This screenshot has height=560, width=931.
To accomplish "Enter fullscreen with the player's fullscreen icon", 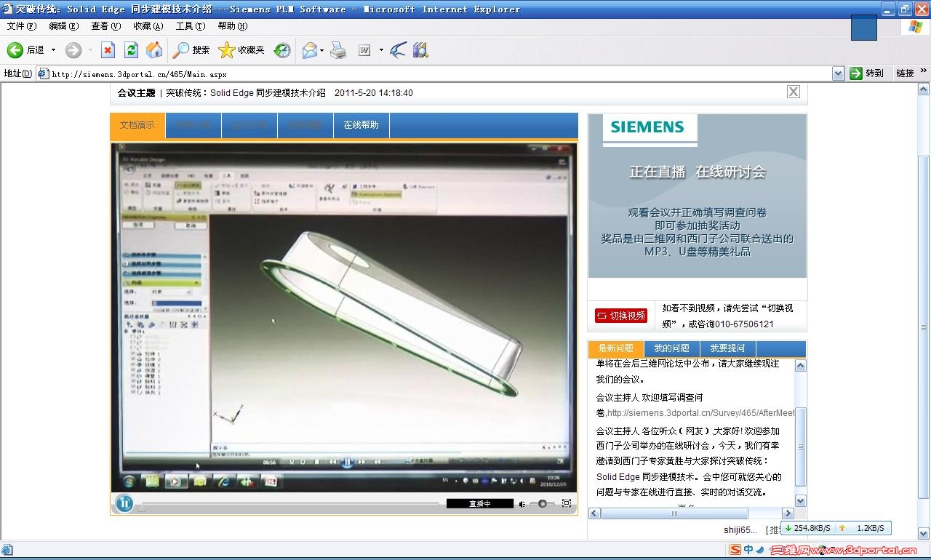I will click(x=567, y=503).
